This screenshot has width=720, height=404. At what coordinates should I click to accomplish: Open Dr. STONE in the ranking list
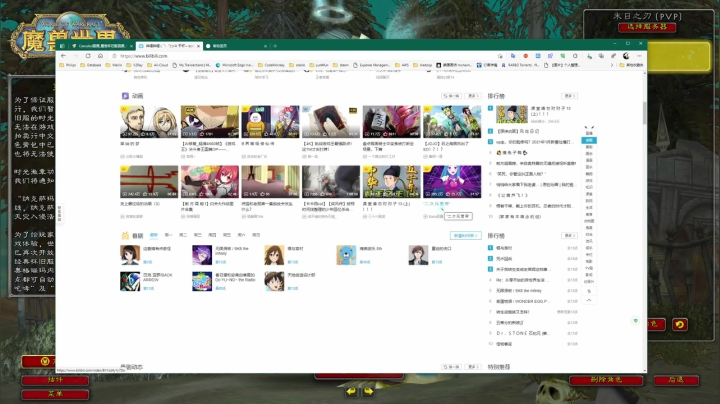[x=523, y=333]
